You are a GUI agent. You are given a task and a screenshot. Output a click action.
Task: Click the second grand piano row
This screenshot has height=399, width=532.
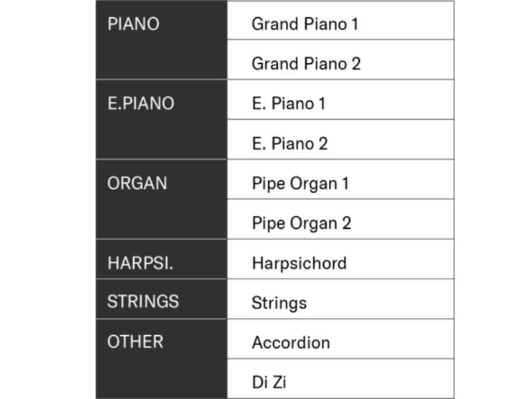point(306,64)
